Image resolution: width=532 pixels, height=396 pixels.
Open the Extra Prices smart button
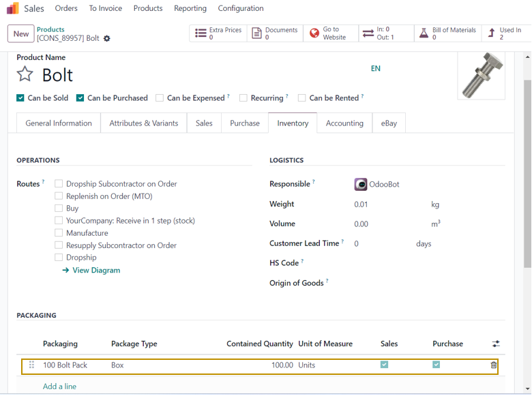tap(218, 33)
